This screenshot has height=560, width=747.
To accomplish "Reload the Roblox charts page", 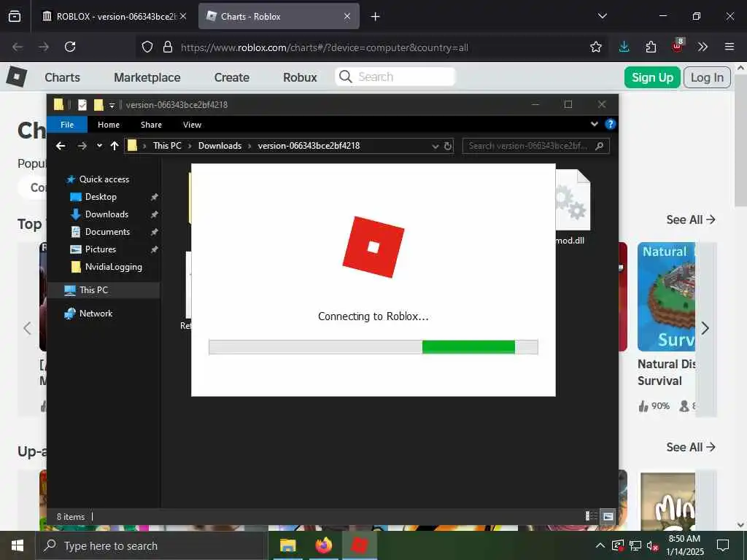I will 70,47.
